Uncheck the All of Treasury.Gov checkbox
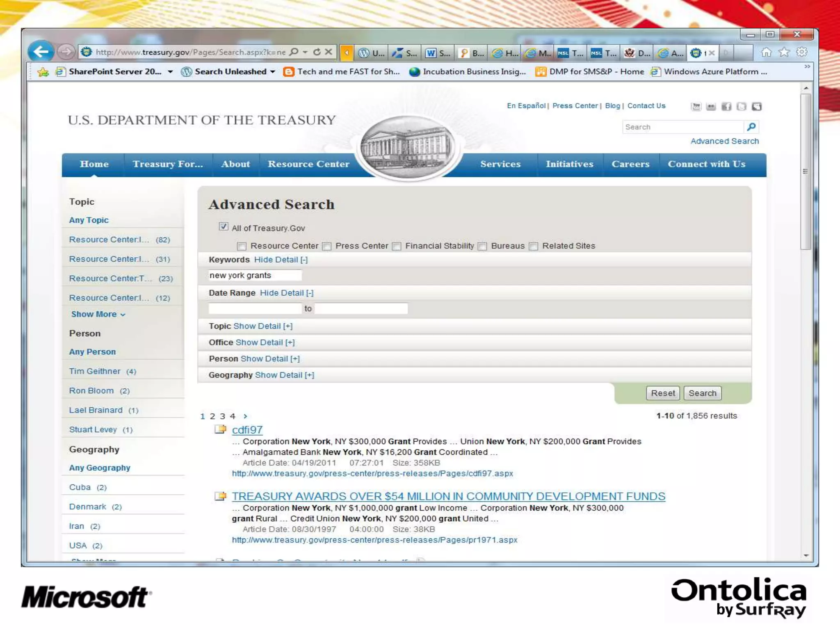The height and width of the screenshot is (630, 840). 223,227
